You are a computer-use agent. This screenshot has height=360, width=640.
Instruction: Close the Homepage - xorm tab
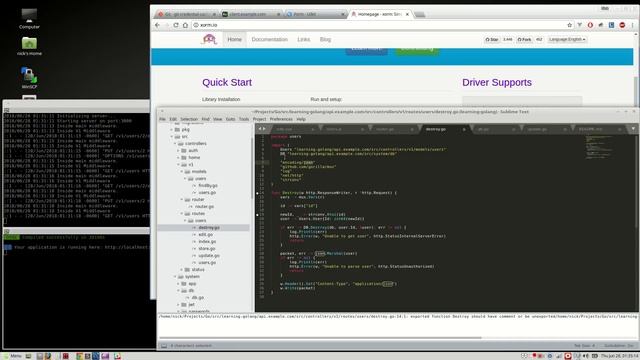point(407,14)
